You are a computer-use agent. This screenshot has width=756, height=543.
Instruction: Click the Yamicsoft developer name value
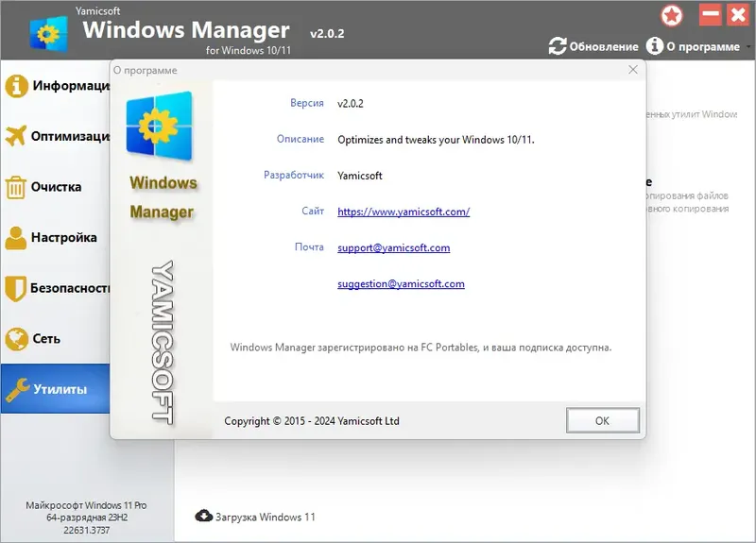pyautogui.click(x=360, y=176)
